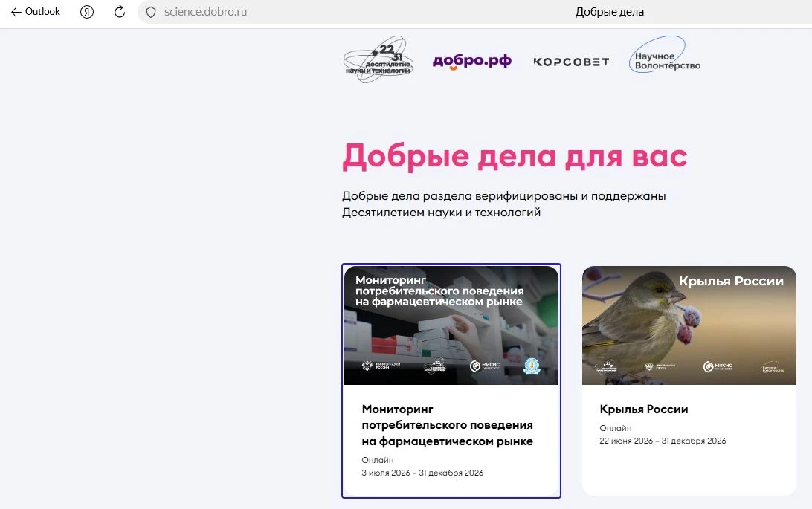
Task: Click the Добрые дела page title
Action: point(610,12)
